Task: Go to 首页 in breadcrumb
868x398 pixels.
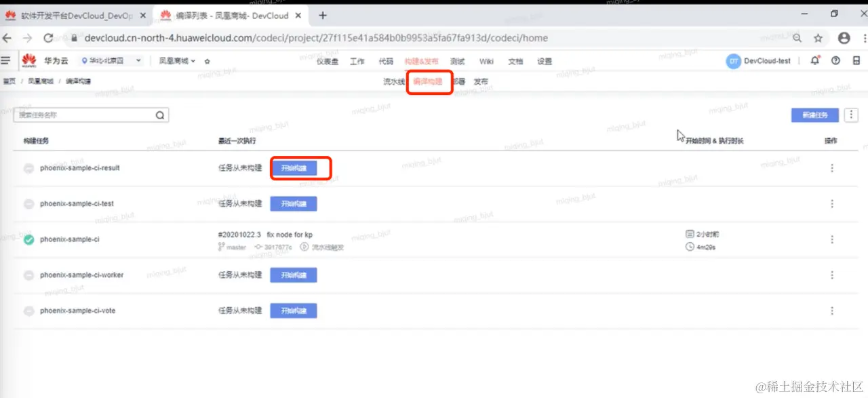Action: coord(9,81)
